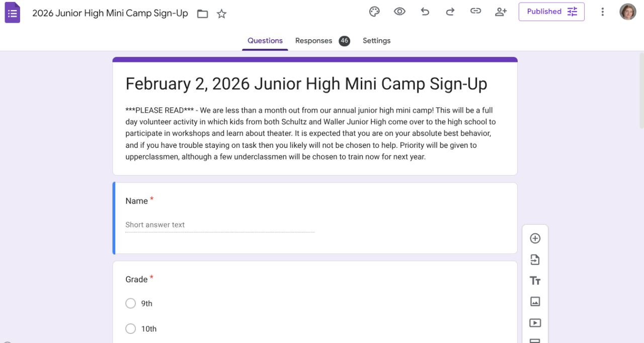Click the undo arrow icon
This screenshot has height=343, width=644.
(425, 12)
